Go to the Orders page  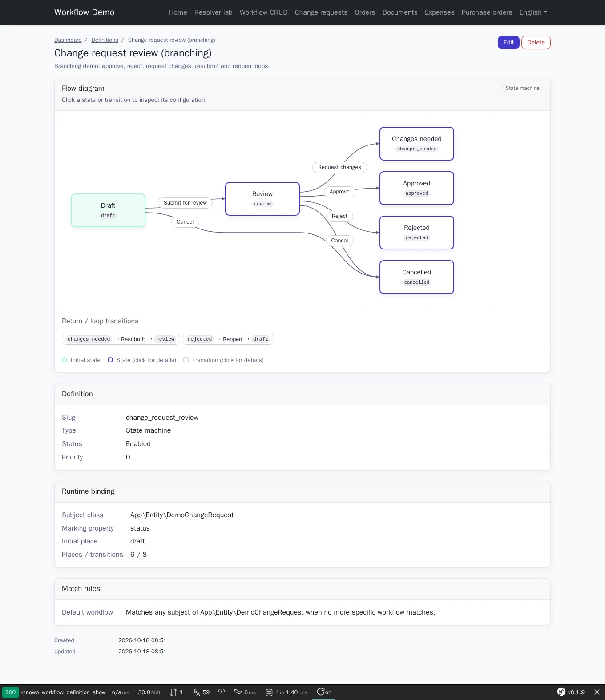tap(365, 12)
